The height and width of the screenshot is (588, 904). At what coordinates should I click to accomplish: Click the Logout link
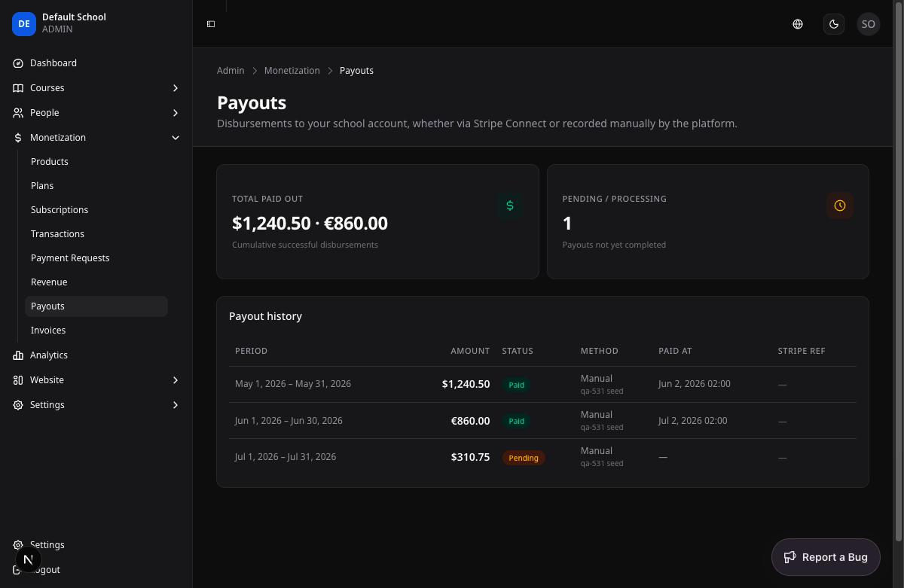point(96,570)
